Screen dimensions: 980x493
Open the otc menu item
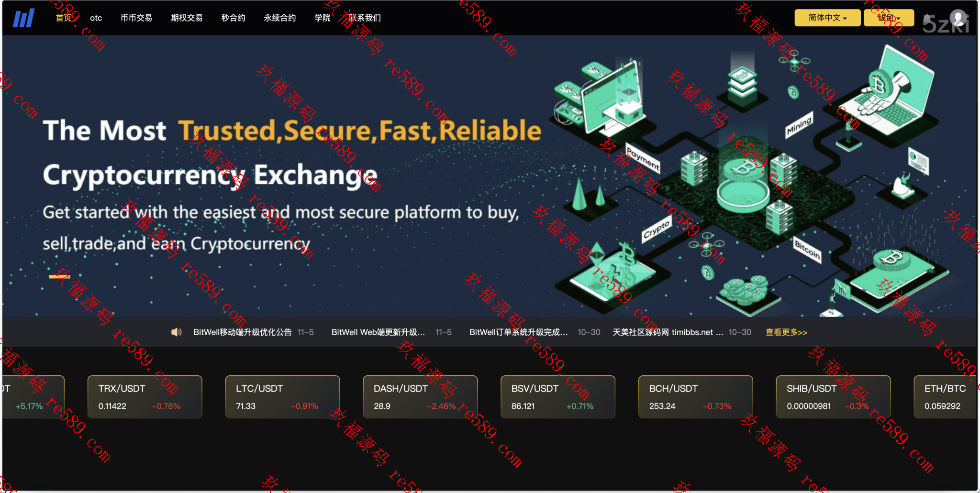coord(96,18)
